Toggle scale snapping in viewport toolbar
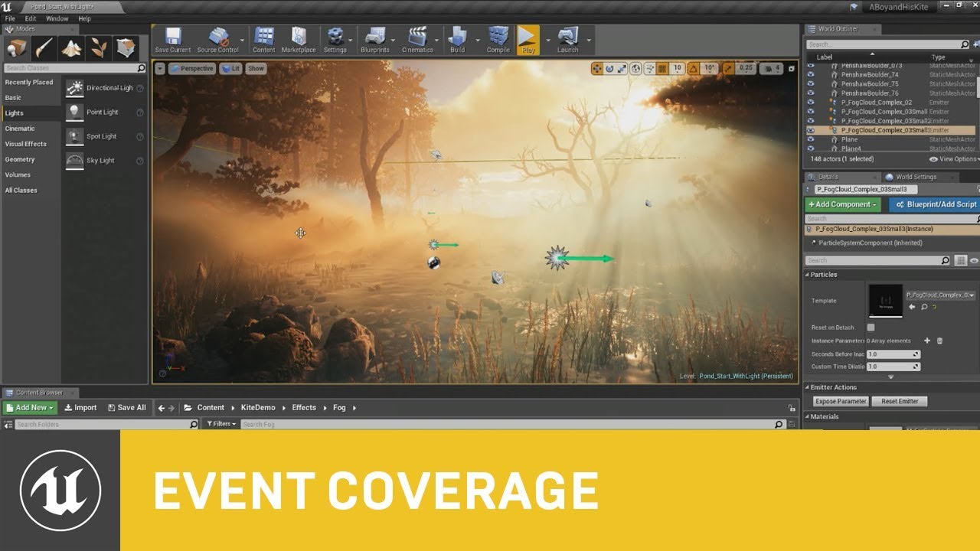 tap(730, 69)
